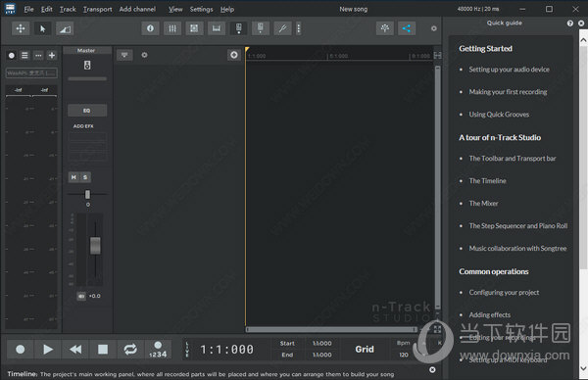The width and height of the screenshot is (588, 380).
Task: Open the info button in toolbar
Action: (x=150, y=28)
